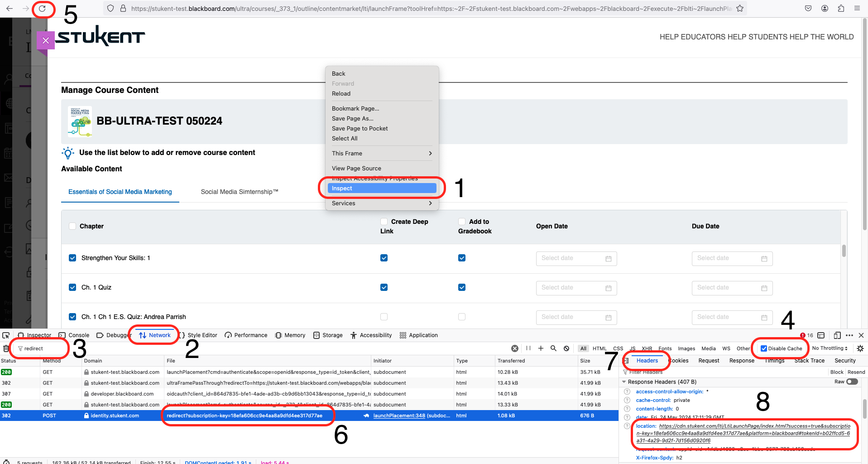The width and height of the screenshot is (868, 464).
Task: Open network settings gear
Action: (x=860, y=348)
